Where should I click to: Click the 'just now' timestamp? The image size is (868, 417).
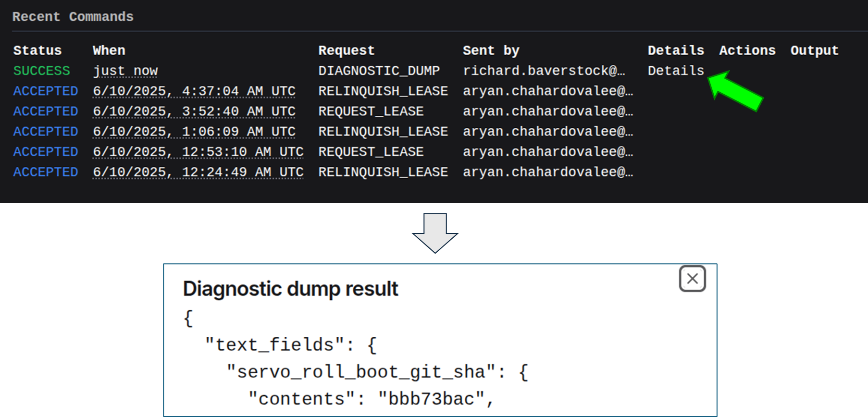125,71
